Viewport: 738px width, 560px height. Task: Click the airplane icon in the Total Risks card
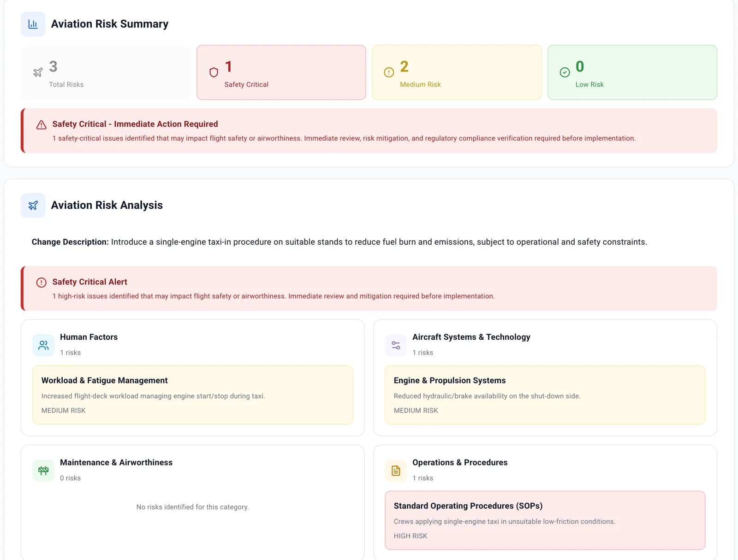tap(38, 72)
